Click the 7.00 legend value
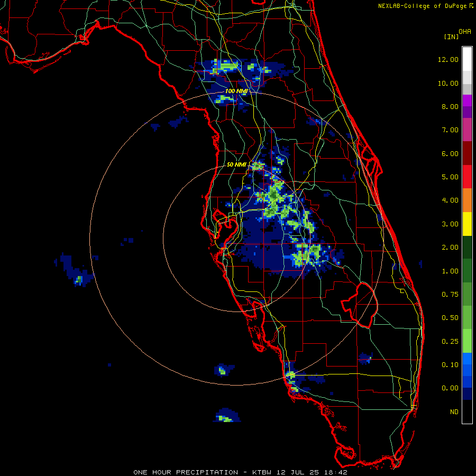This screenshot has width=476, height=476. 450,130
